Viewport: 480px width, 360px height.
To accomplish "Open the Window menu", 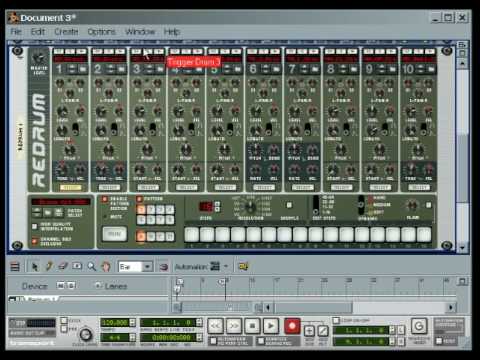I will (140, 32).
